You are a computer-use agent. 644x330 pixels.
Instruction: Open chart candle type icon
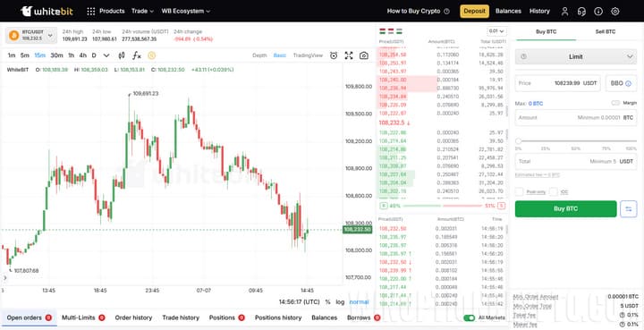121,55
